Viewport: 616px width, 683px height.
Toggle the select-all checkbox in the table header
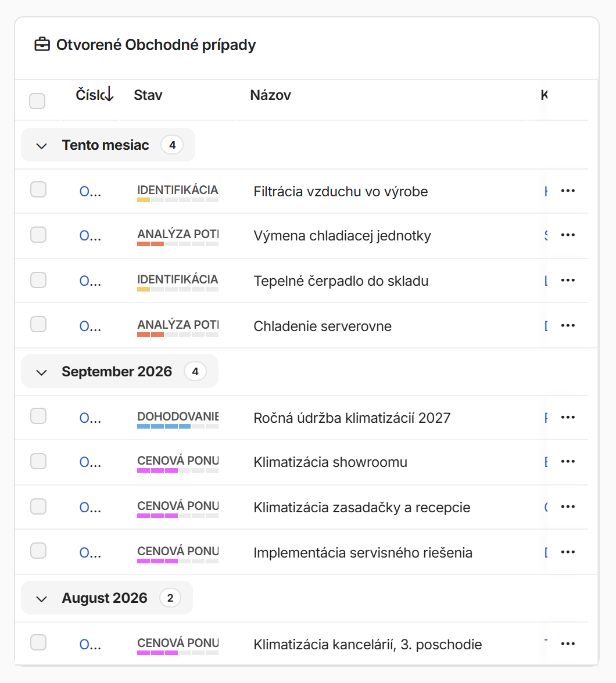click(x=37, y=101)
